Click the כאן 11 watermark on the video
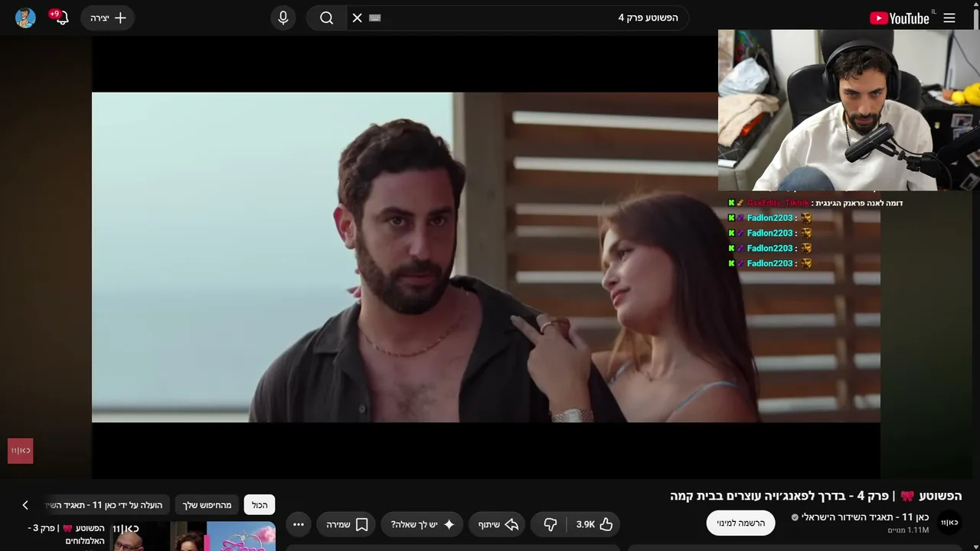 point(21,451)
